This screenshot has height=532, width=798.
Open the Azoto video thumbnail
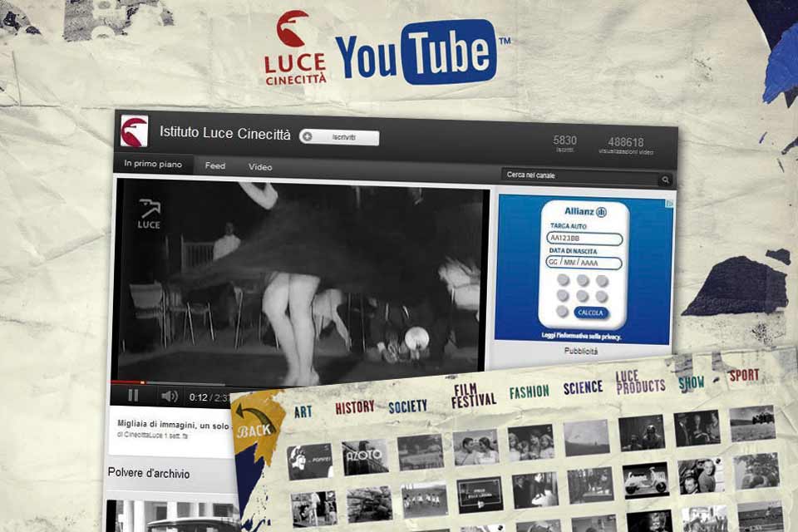click(365, 456)
